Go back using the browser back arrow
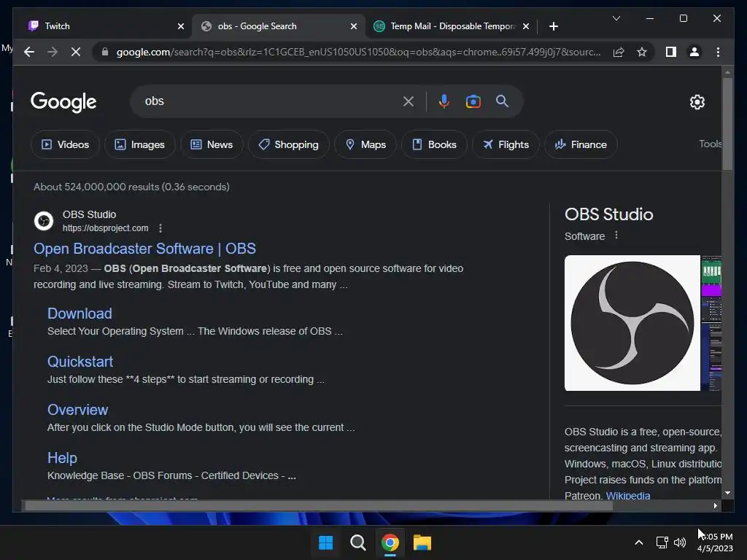The width and height of the screenshot is (747, 560). (29, 52)
